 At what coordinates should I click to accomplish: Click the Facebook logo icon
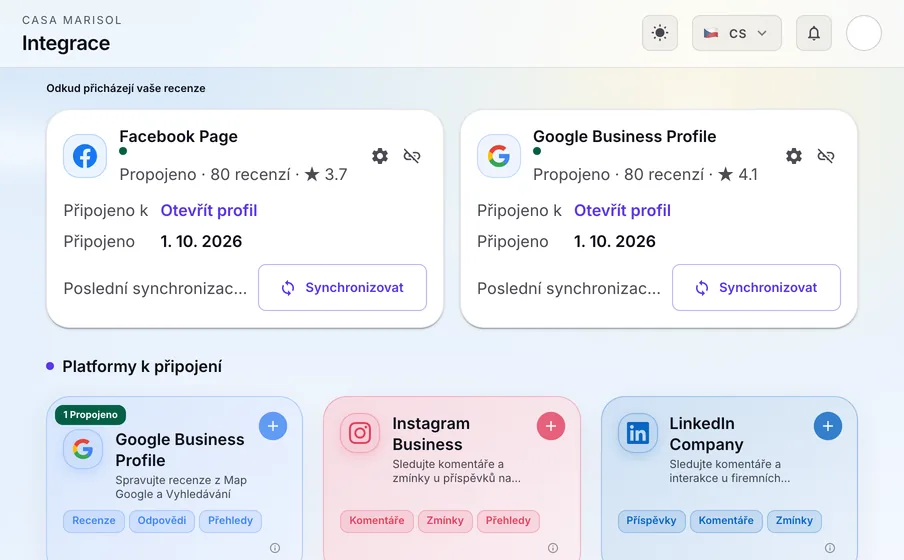coord(85,156)
